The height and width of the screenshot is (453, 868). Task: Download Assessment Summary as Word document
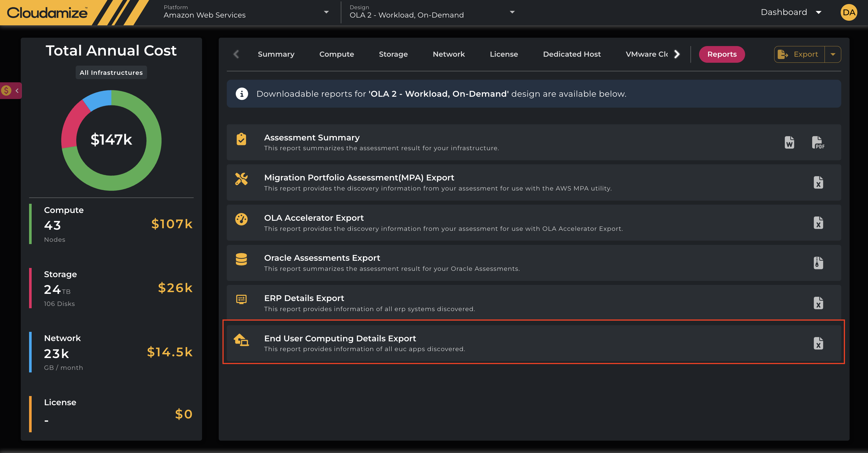(x=789, y=142)
